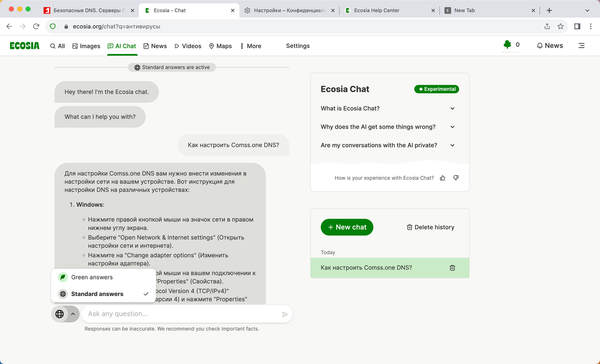
Task: Start a New chat
Action: point(347,227)
